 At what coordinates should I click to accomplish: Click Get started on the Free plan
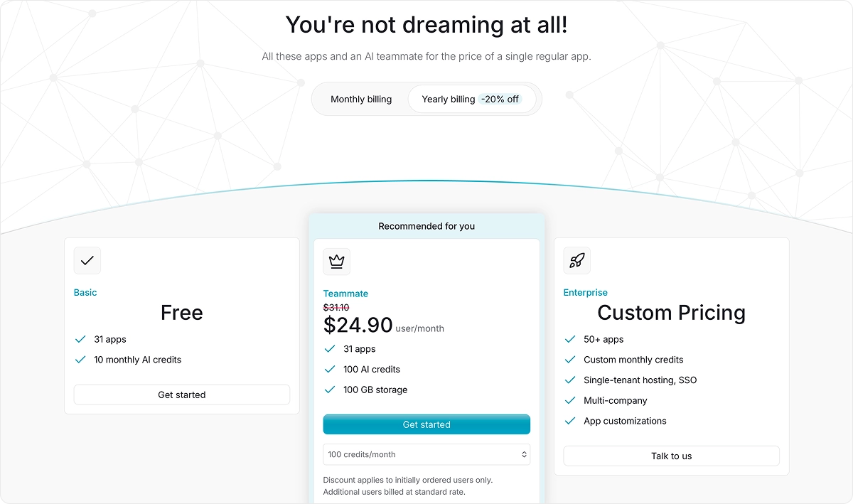pyautogui.click(x=181, y=395)
